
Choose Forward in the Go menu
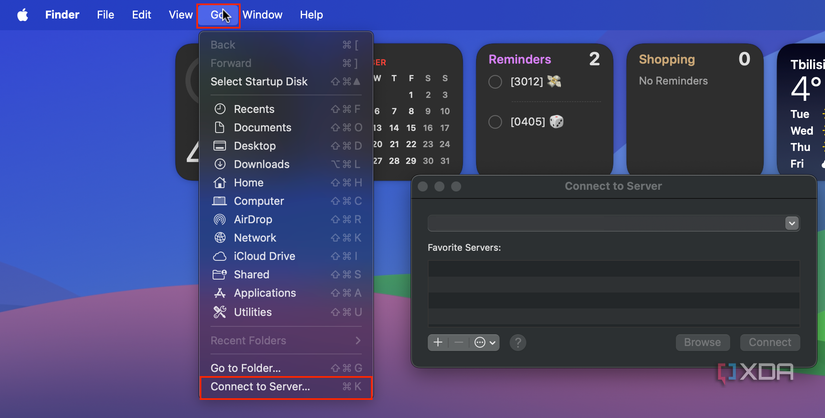[x=286, y=63]
